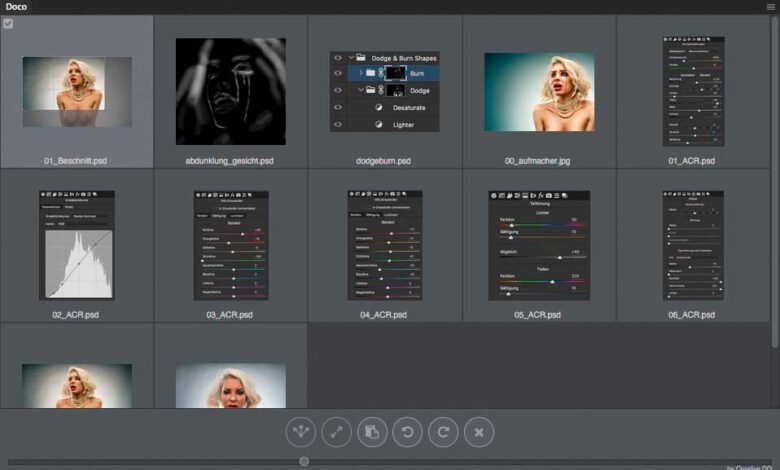Click the thumbnail size slider handle
Screen dimensions: 780x470
click(x=304, y=461)
